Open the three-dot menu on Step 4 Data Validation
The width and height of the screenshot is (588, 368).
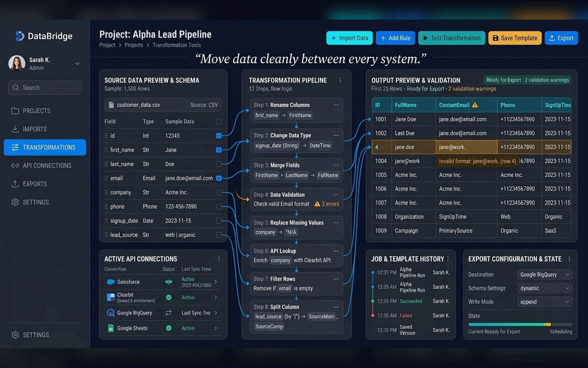click(336, 195)
